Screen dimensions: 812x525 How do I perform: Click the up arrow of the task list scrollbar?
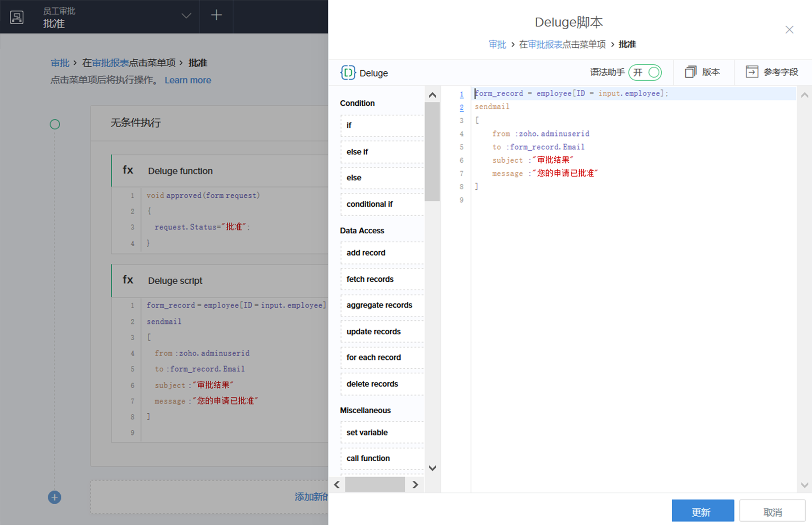click(x=432, y=95)
